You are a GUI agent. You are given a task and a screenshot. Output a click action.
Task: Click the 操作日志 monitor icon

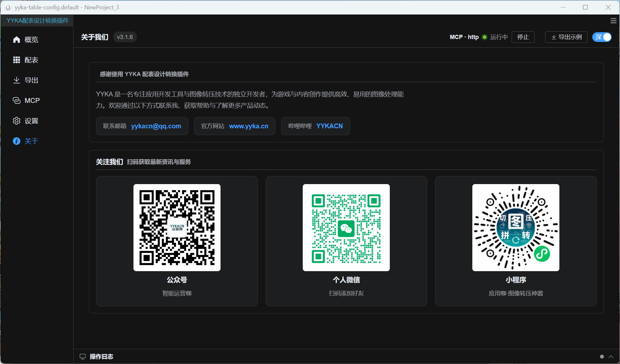[83, 357]
